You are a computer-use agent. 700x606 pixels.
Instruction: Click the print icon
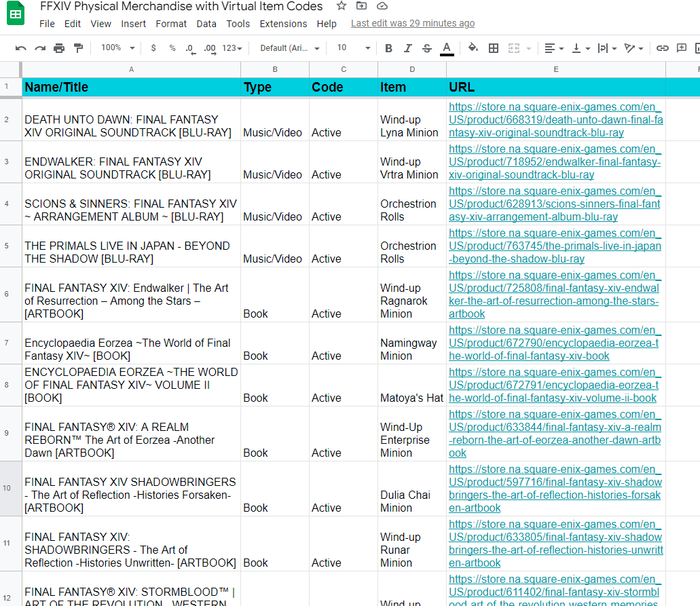point(59,48)
